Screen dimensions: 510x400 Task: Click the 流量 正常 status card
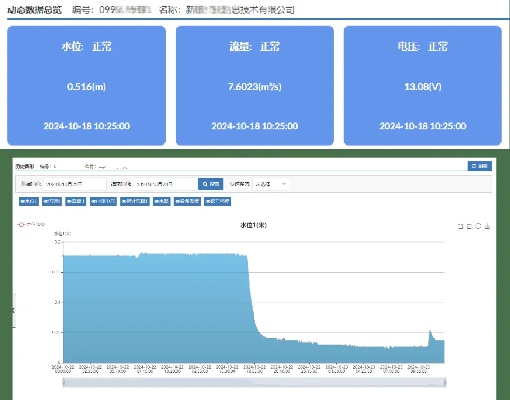click(x=255, y=86)
